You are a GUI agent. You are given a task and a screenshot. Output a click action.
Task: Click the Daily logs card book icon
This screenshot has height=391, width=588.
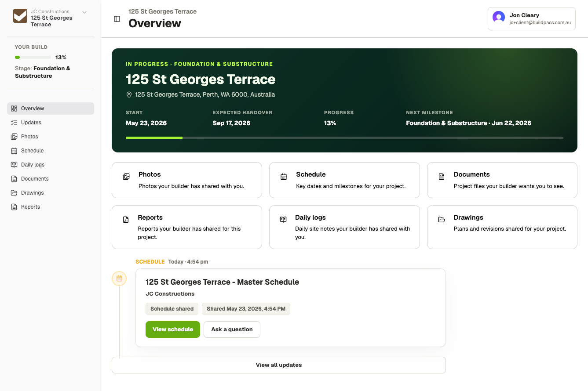click(x=283, y=220)
